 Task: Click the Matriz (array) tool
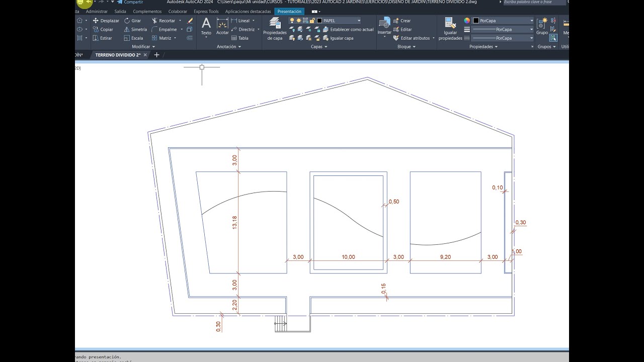point(162,38)
